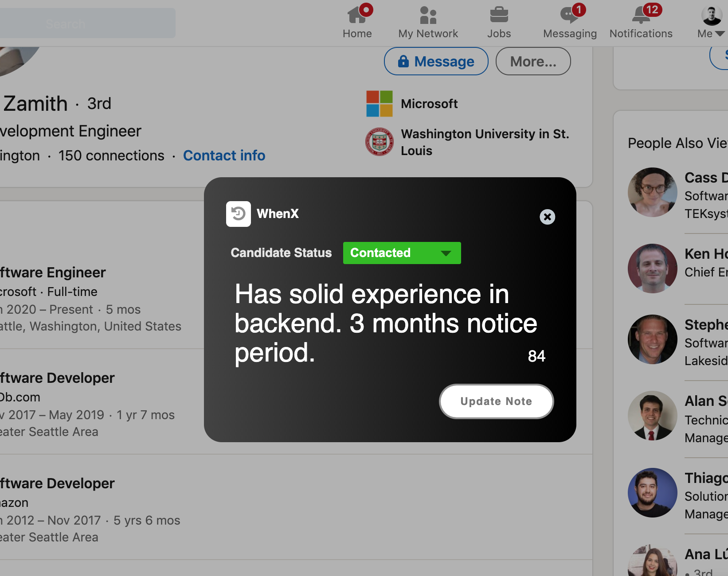Click the 84 character counter
The width and height of the screenshot is (728, 576).
[x=536, y=356]
